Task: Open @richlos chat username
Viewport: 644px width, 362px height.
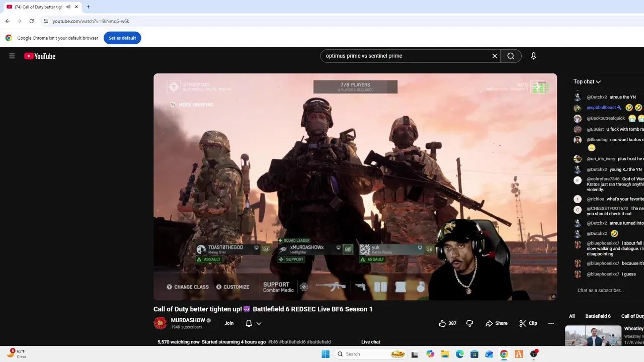Action: tap(595, 199)
